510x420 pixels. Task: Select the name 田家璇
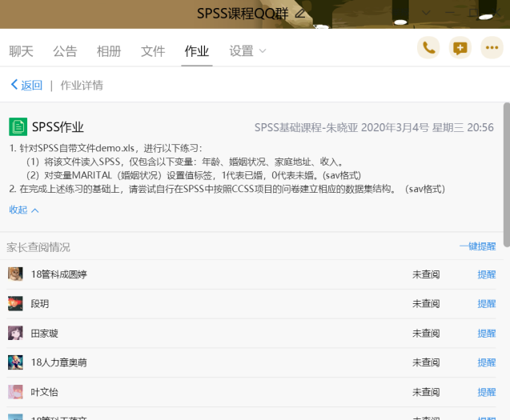(x=44, y=334)
